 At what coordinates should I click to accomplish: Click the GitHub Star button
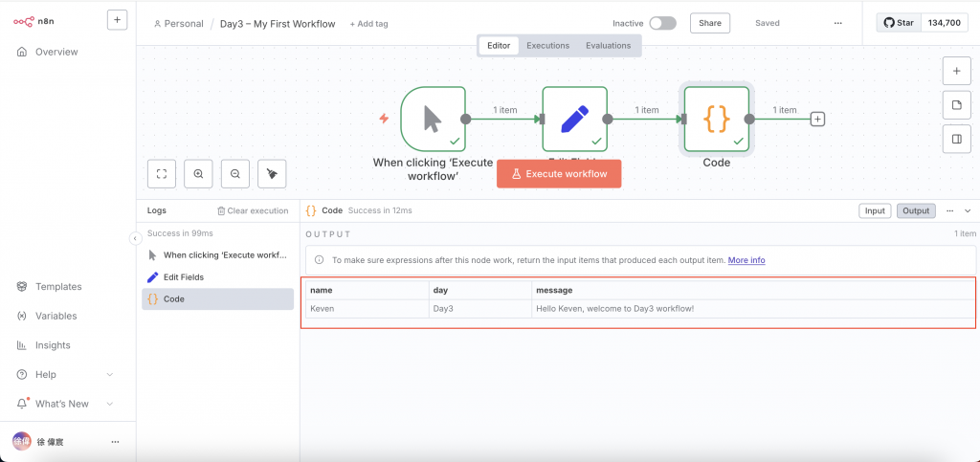899,23
